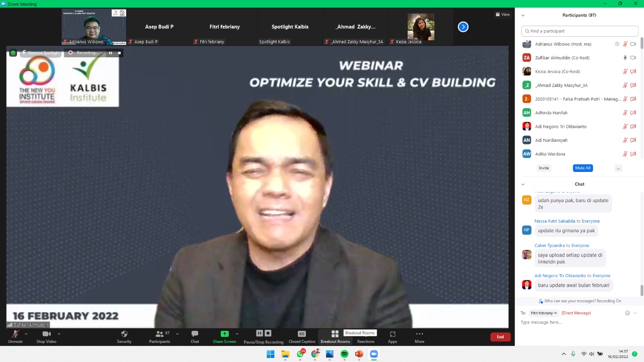Pause the recording in top indicator
The image size is (644, 362).
(x=111, y=53)
